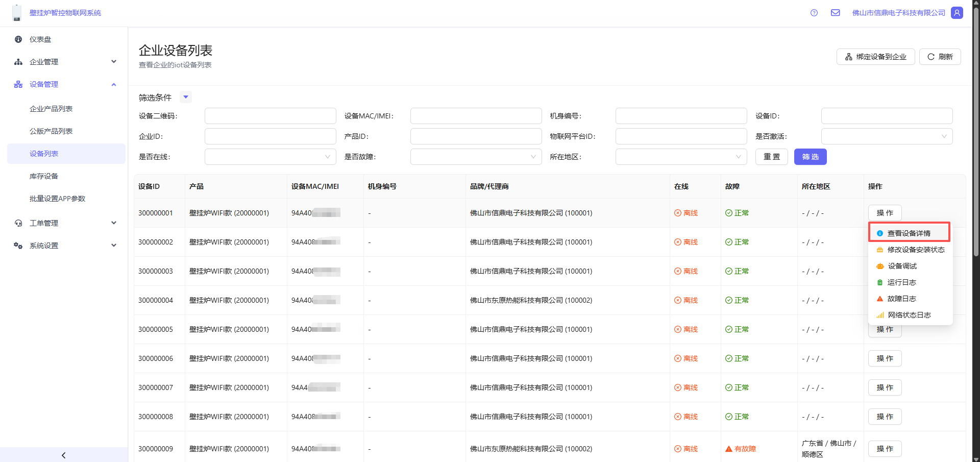Click the 系统设置 gears icon
Viewport: 980px width, 462px height.
(18, 246)
